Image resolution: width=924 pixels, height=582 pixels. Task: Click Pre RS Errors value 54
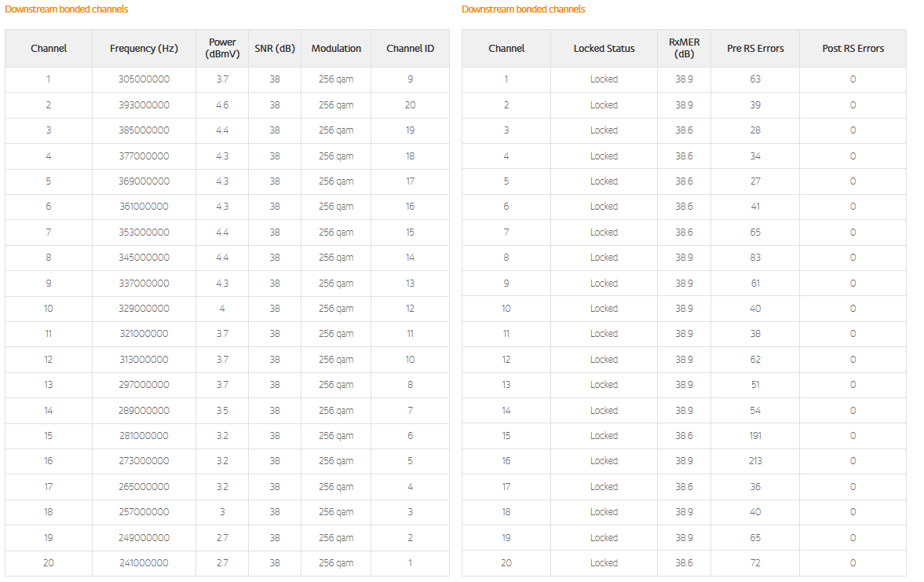755,411
